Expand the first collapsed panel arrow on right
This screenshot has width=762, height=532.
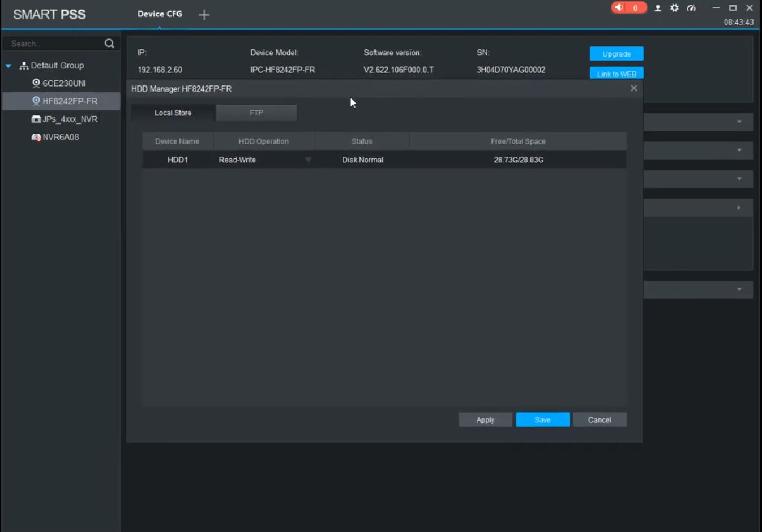[739, 122]
